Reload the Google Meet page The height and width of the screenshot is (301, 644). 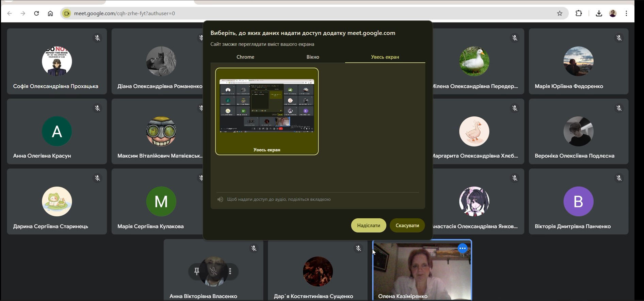36,13
